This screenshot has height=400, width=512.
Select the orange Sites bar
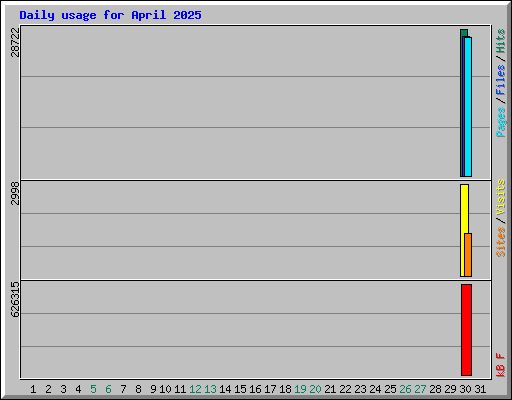tap(468, 255)
